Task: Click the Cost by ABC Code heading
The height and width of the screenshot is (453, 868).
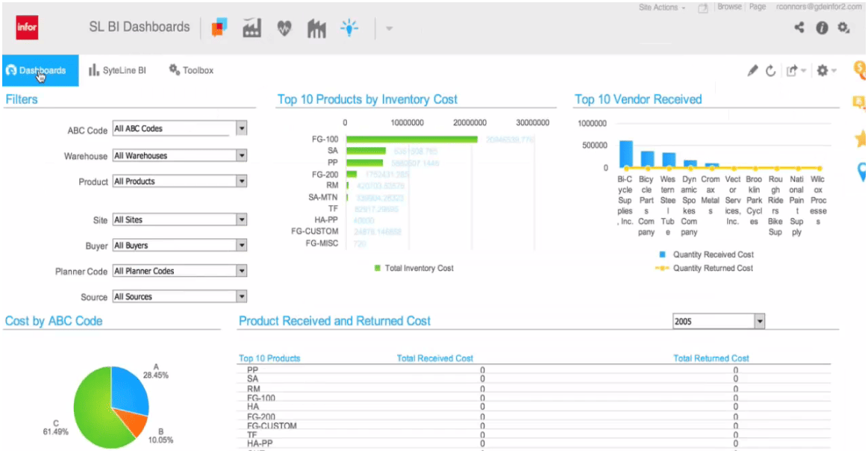Action: tap(54, 321)
